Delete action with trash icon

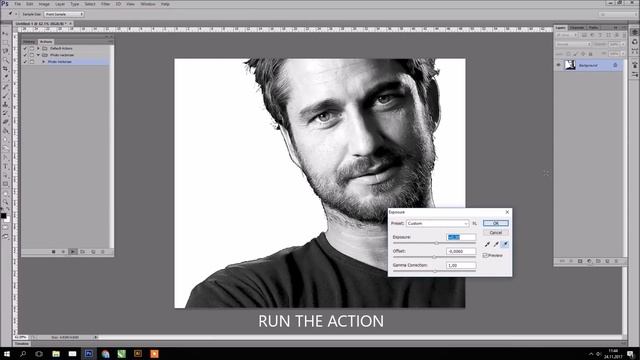pos(103,252)
